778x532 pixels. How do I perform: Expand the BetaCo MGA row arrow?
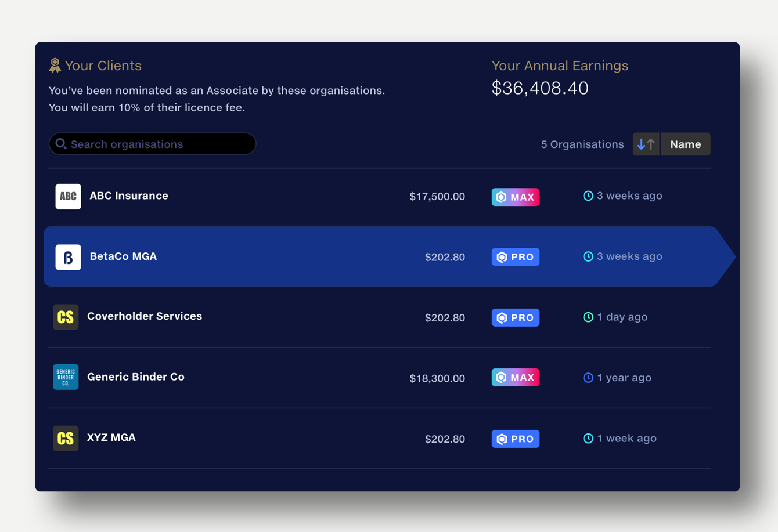pos(725,256)
